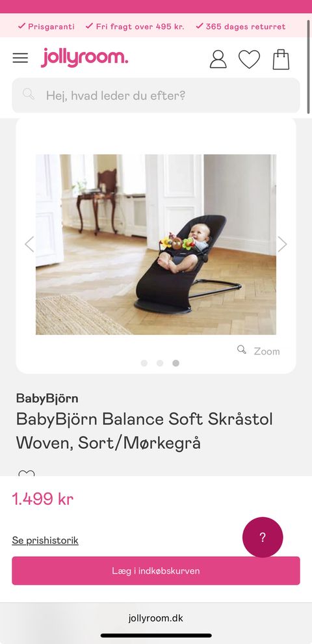312x644 pixels.
Task: Click the baby bouncer product photo
Action: click(x=156, y=245)
